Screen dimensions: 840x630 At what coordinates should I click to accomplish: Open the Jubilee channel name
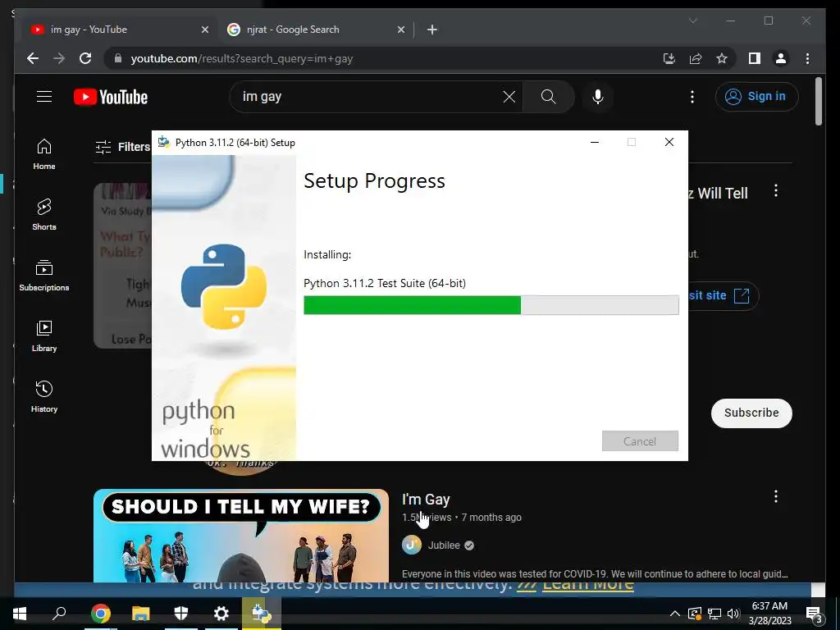coord(444,546)
